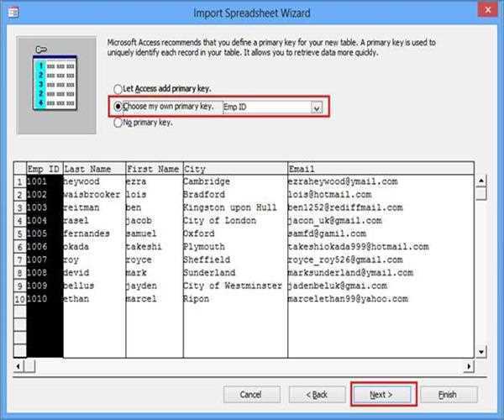Open the Emp ID primary key dropdown

coord(316,108)
